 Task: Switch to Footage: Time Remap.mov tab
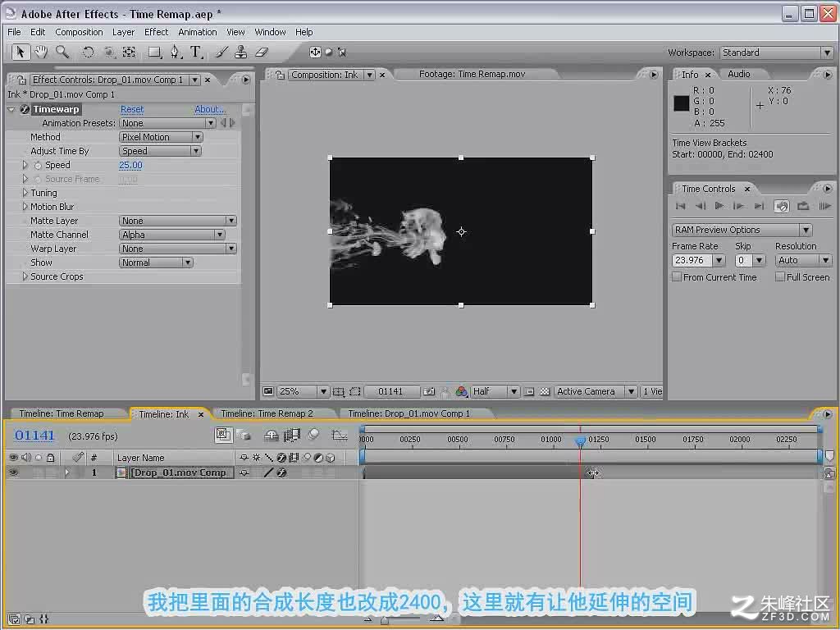[472, 74]
